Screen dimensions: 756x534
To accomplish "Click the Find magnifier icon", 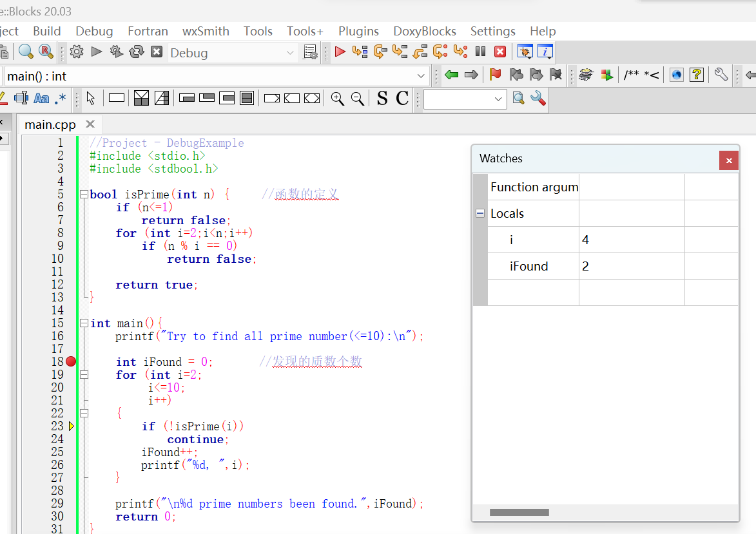I will (x=26, y=52).
